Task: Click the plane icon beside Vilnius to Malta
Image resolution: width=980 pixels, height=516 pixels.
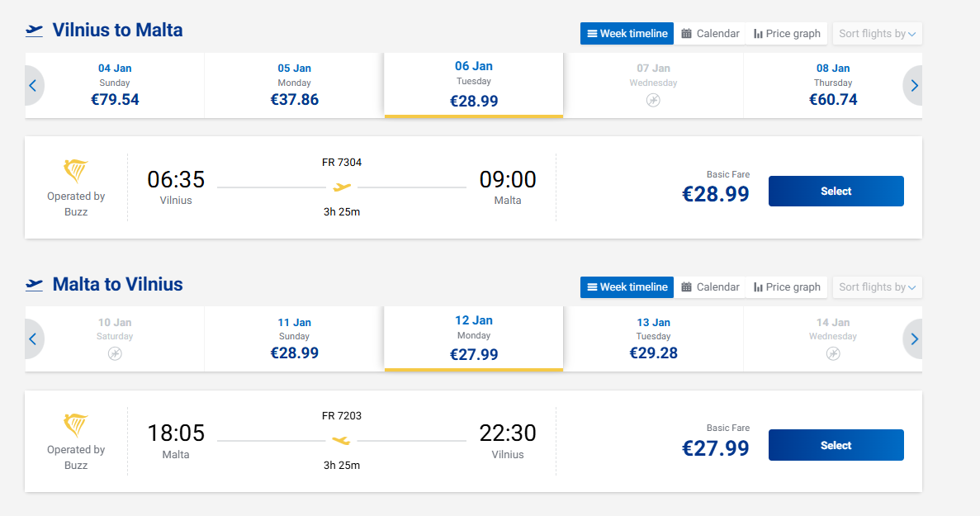Action: tap(34, 31)
